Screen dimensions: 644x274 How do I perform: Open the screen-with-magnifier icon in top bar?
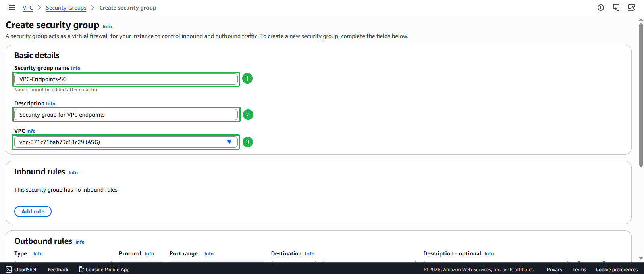[632, 8]
